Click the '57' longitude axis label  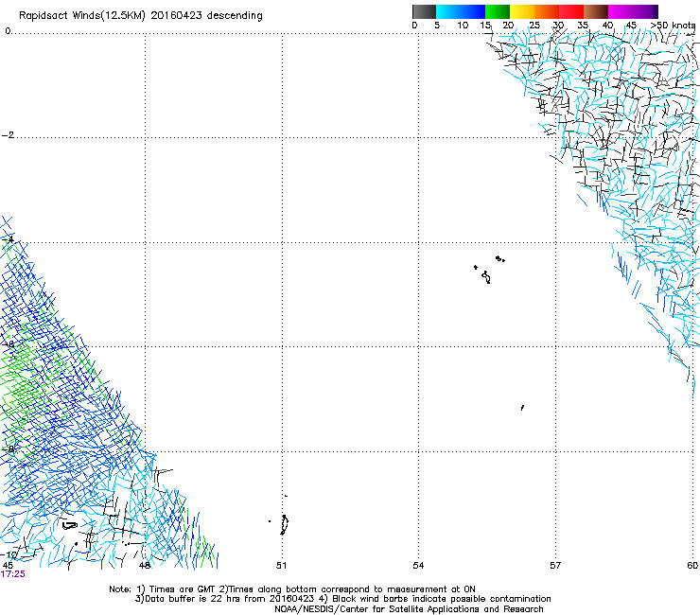[x=555, y=566]
